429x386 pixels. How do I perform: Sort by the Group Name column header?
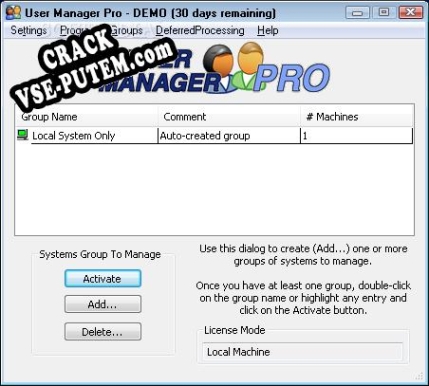(x=87, y=117)
